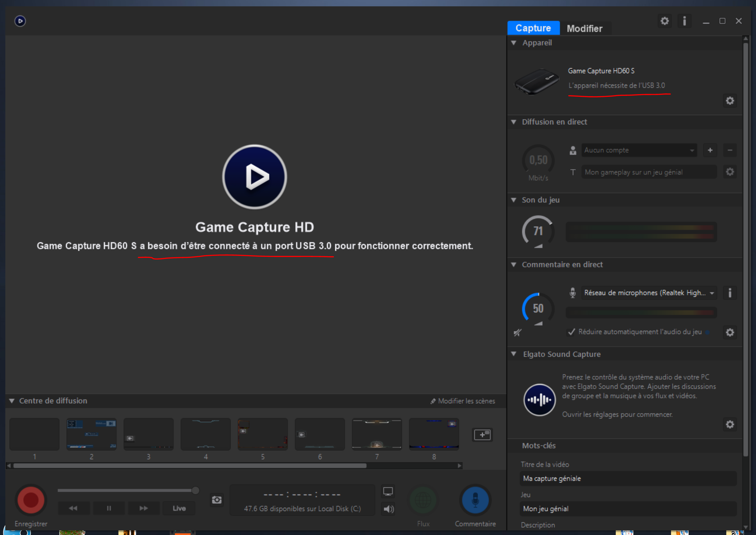Toggle the speaker volume icon
The width and height of the screenshot is (756, 535).
click(x=388, y=509)
